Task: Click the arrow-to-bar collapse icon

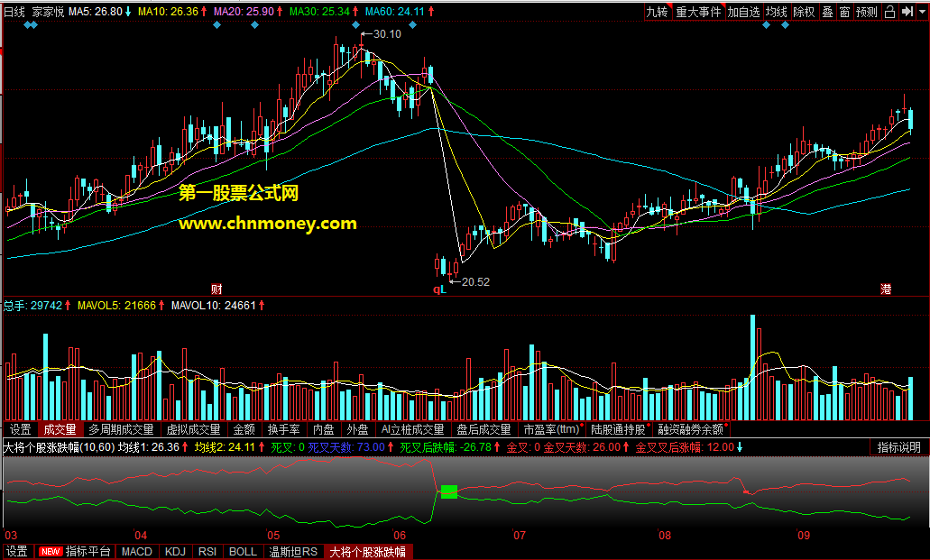Action: 907,12
